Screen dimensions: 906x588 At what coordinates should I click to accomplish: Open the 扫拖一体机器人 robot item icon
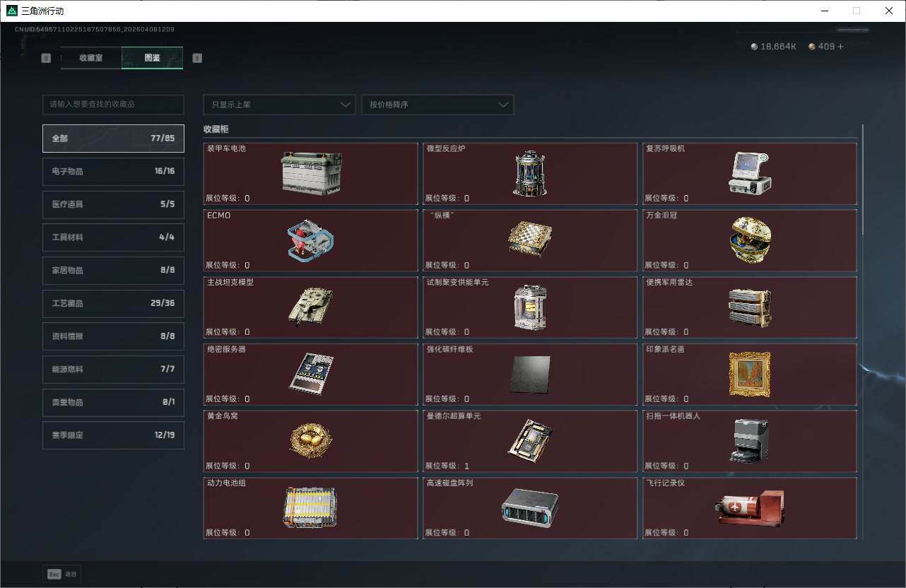(750, 440)
